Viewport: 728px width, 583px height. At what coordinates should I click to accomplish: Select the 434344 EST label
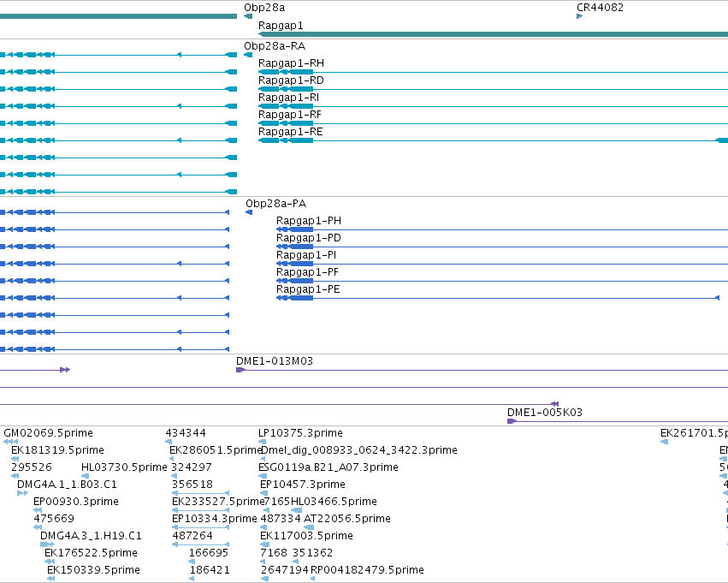point(186,433)
